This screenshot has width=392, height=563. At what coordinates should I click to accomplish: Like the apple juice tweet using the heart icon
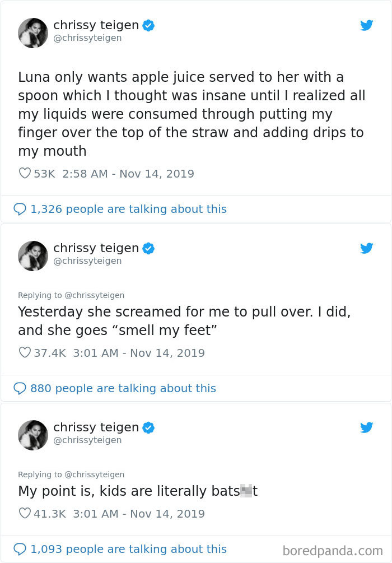tap(24, 174)
